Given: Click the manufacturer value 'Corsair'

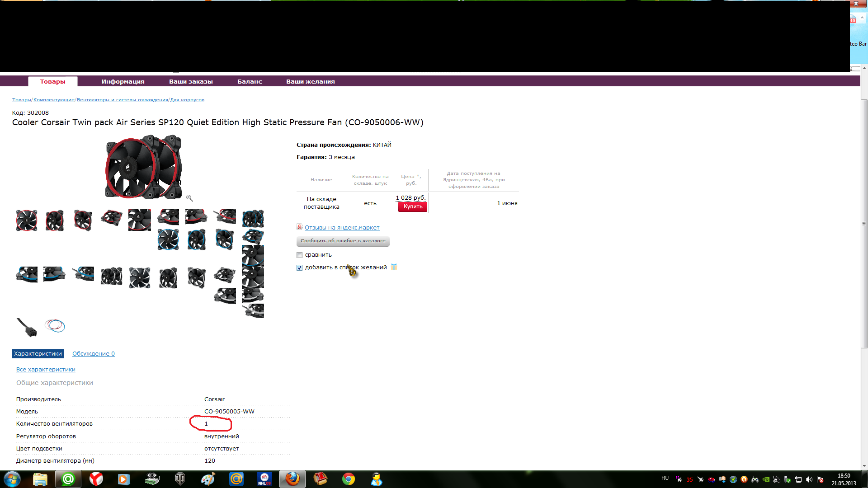Looking at the screenshot, I should coord(214,399).
